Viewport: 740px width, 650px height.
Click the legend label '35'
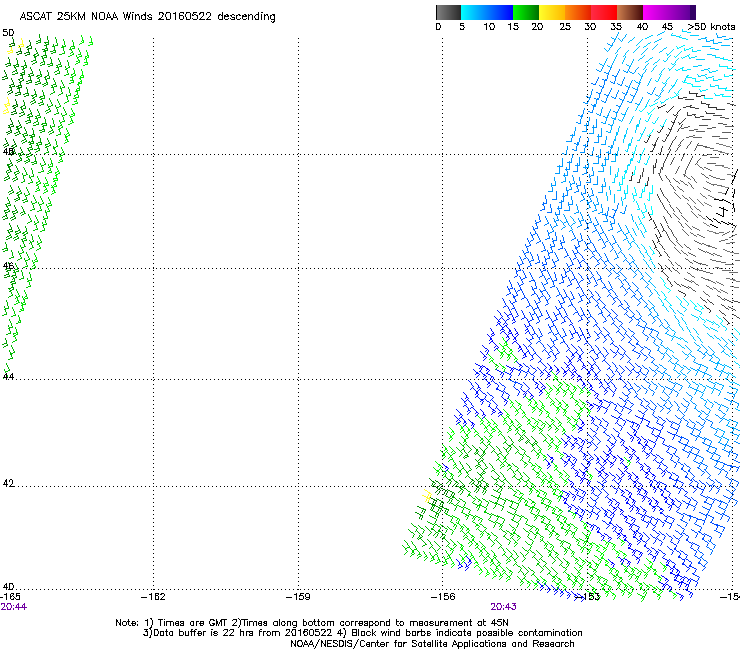[x=616, y=27]
